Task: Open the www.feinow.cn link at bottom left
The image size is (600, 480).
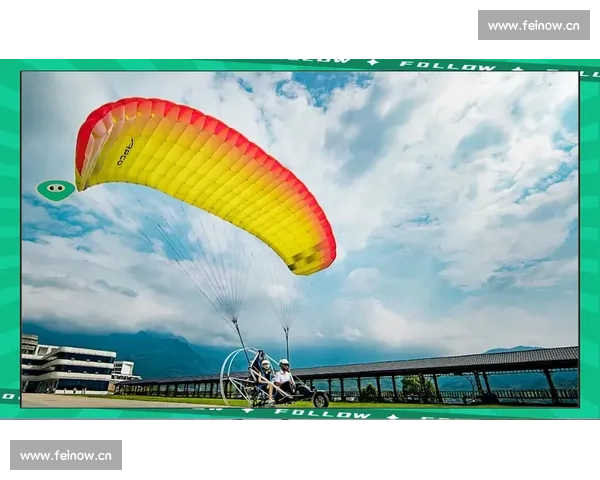Action: tap(67, 456)
